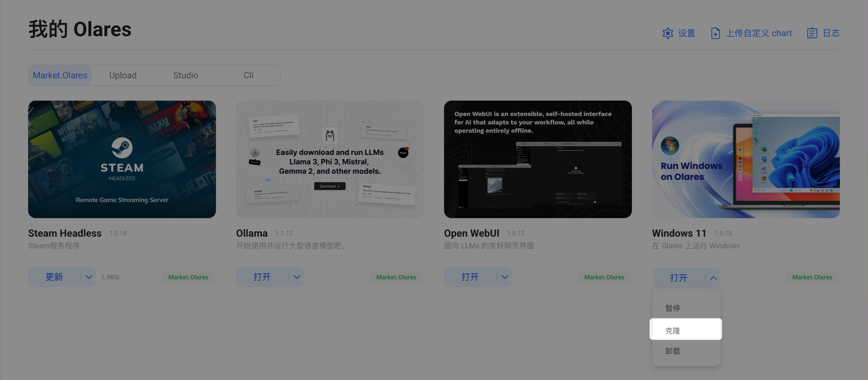This screenshot has height=380, width=868.
Task: Click the Ollama llama icon in banner
Action: pyautogui.click(x=330, y=135)
